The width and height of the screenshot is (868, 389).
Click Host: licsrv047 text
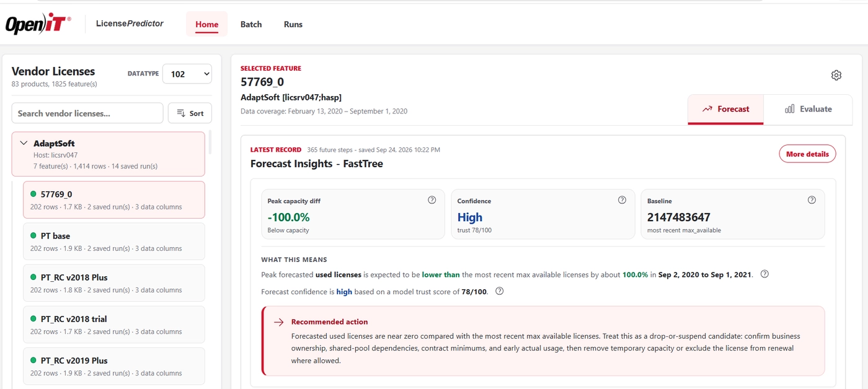coord(55,155)
